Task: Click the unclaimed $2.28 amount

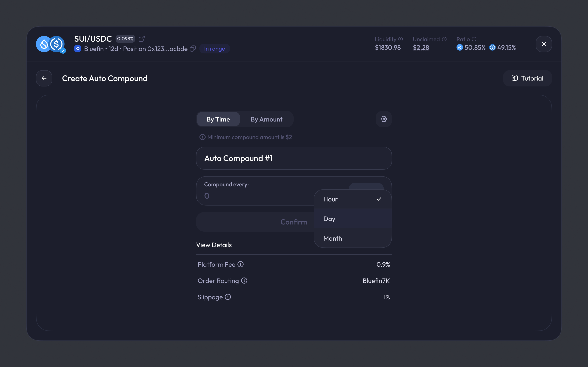Action: [x=421, y=48]
